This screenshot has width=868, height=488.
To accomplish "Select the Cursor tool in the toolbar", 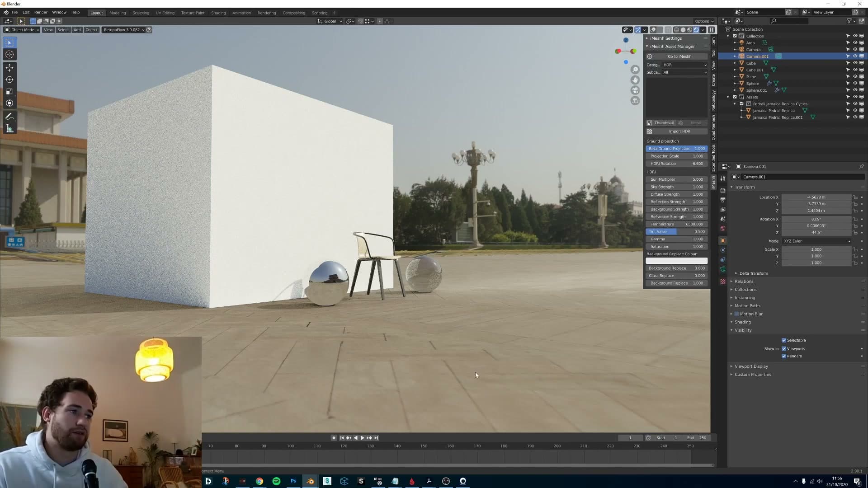I will 9,55.
